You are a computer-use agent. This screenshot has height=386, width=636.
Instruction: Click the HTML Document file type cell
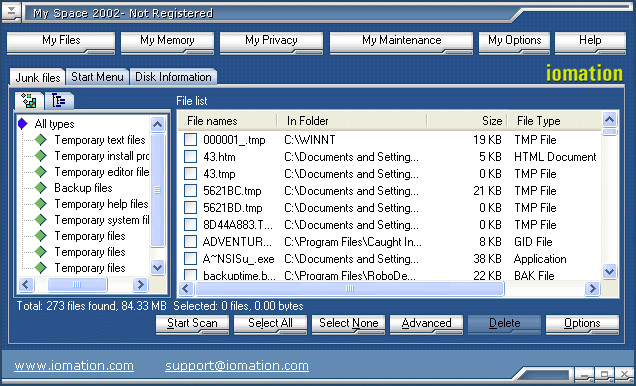(555, 157)
